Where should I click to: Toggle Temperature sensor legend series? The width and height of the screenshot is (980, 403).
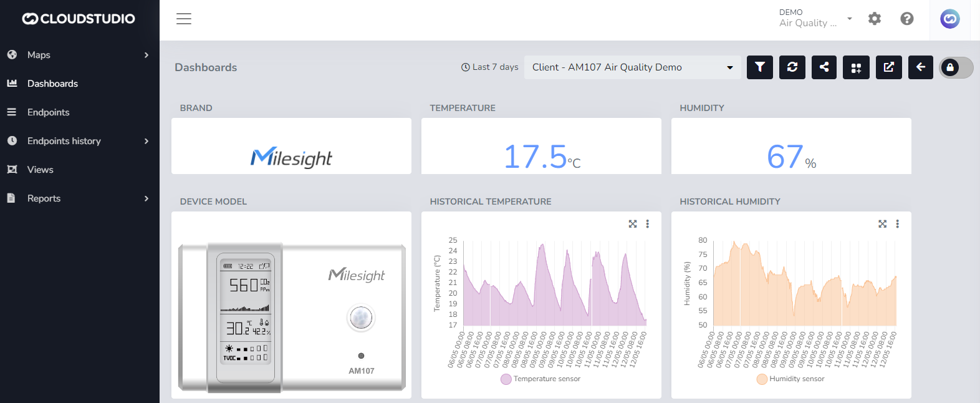pos(540,379)
